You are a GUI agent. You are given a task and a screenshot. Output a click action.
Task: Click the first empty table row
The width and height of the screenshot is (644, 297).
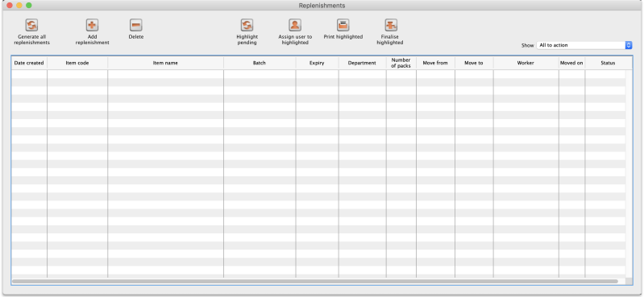(x=318, y=74)
